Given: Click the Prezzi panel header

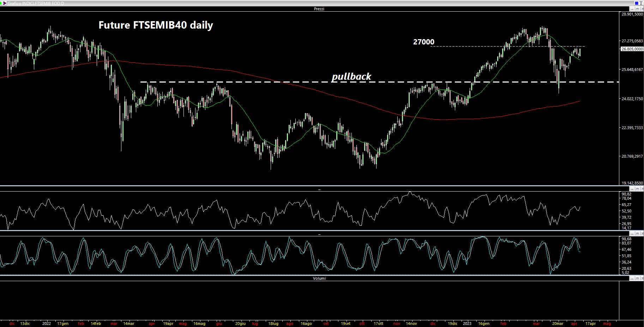Looking at the screenshot, I should click(319, 9).
